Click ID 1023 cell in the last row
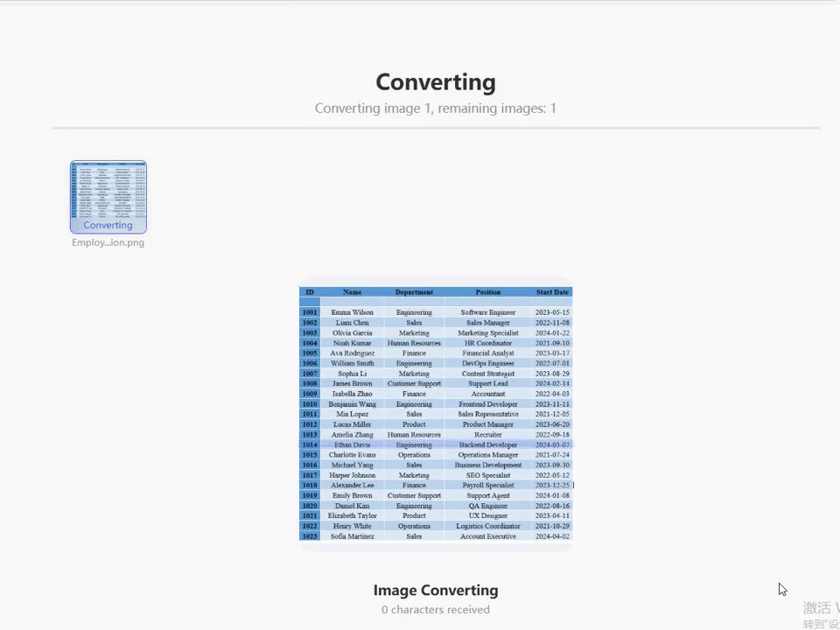This screenshot has width=840, height=630. click(x=310, y=536)
